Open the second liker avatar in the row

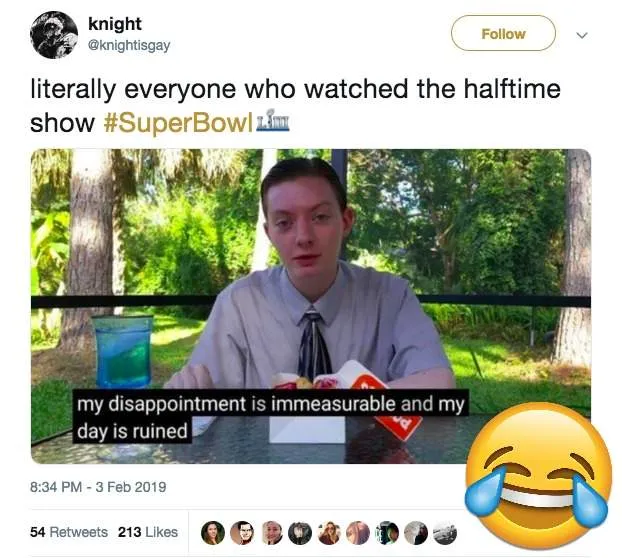tap(242, 533)
